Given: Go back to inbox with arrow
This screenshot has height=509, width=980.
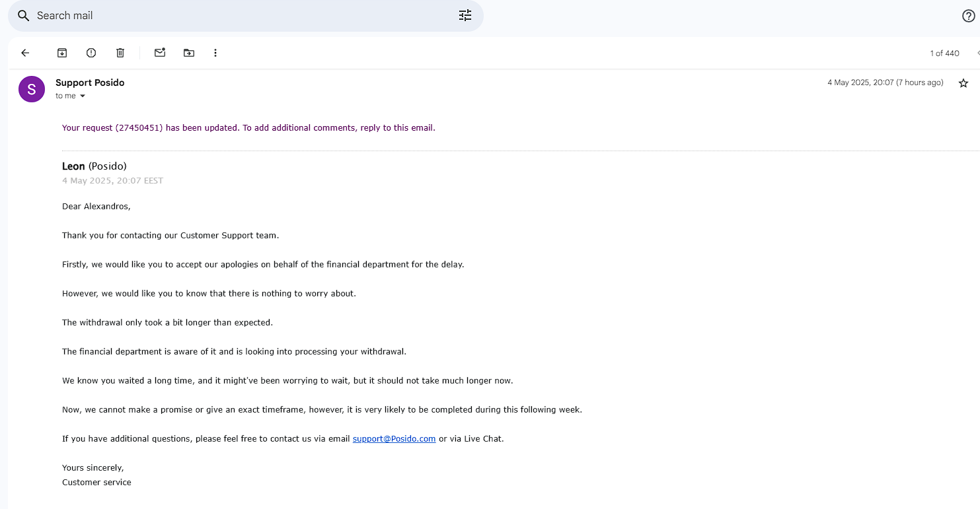Looking at the screenshot, I should click(x=25, y=53).
